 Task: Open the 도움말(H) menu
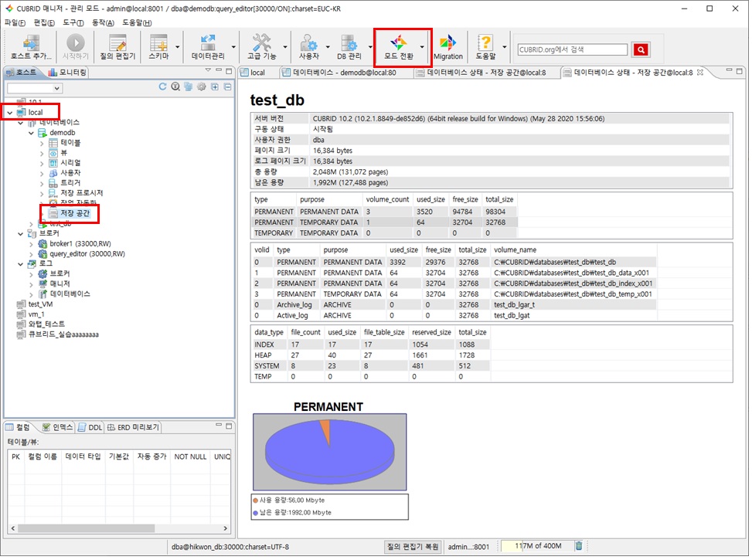137,22
